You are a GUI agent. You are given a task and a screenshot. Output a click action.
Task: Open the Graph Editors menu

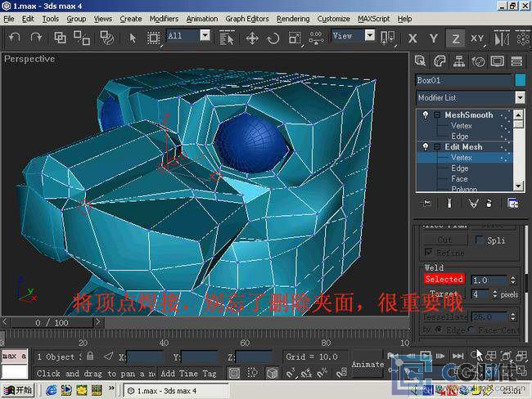coord(247,19)
